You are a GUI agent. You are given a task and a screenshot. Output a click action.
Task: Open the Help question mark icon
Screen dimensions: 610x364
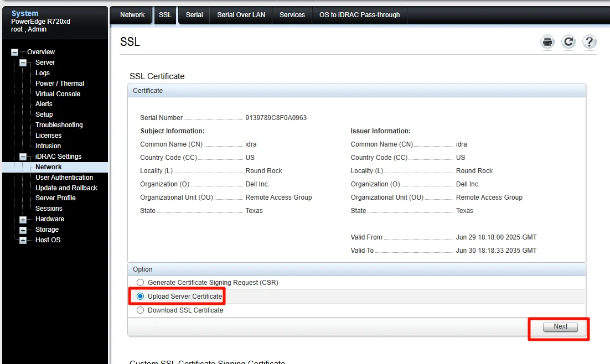[590, 41]
